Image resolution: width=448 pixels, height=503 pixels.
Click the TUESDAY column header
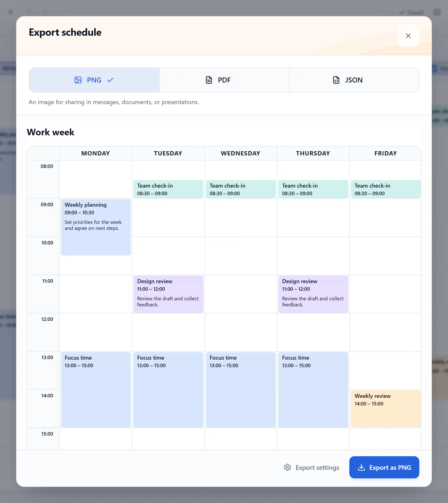point(168,153)
